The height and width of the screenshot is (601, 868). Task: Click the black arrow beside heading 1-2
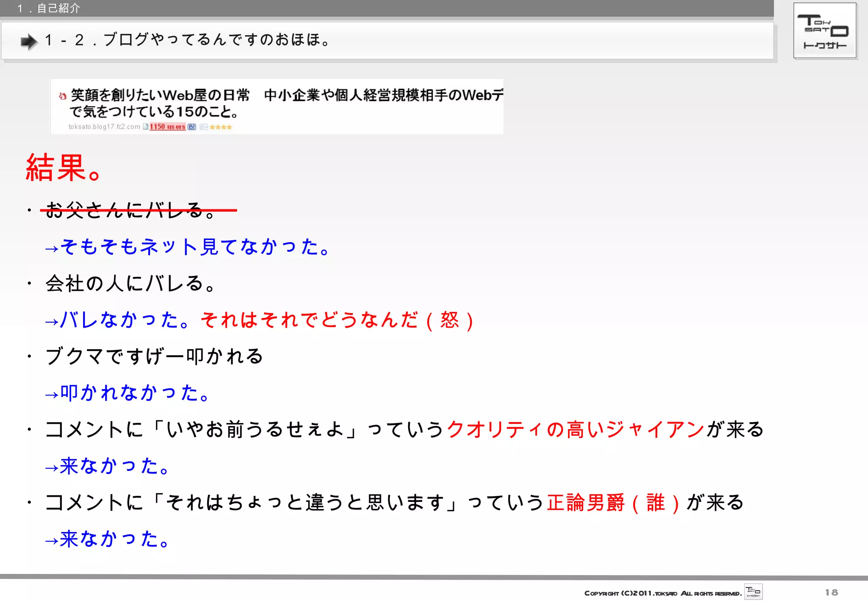(29, 41)
